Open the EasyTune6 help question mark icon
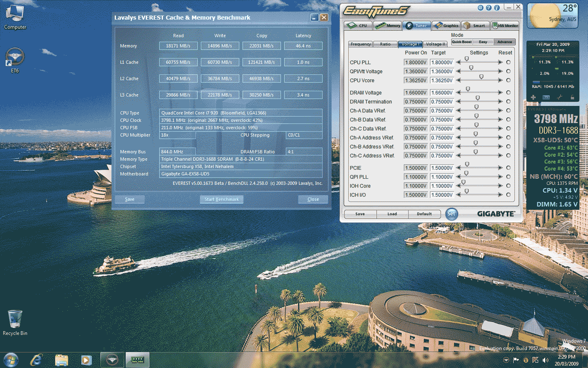This screenshot has width=588, height=368. click(x=489, y=8)
